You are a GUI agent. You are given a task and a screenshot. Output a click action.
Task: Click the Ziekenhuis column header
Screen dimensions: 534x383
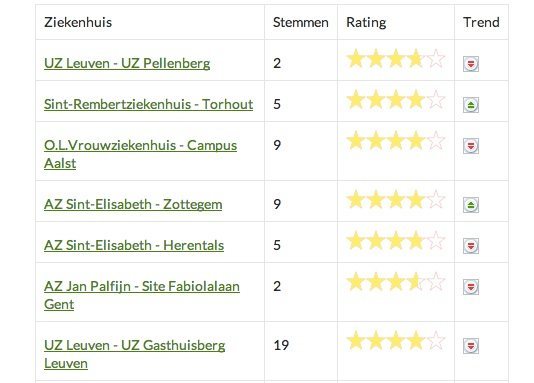pos(78,22)
